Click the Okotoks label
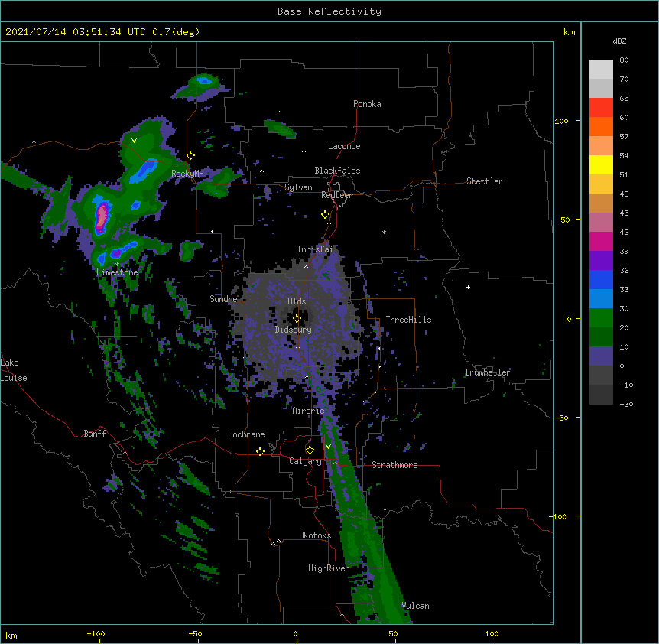659x644 pixels. pyautogui.click(x=315, y=535)
